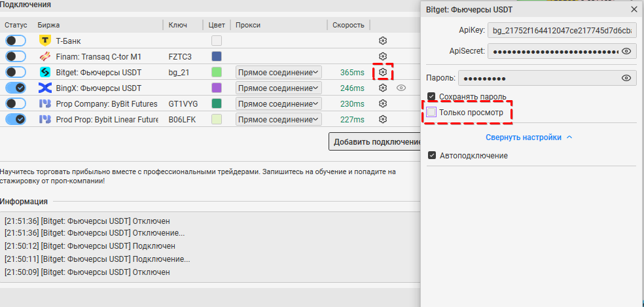Select key cell bg_21

click(x=179, y=73)
